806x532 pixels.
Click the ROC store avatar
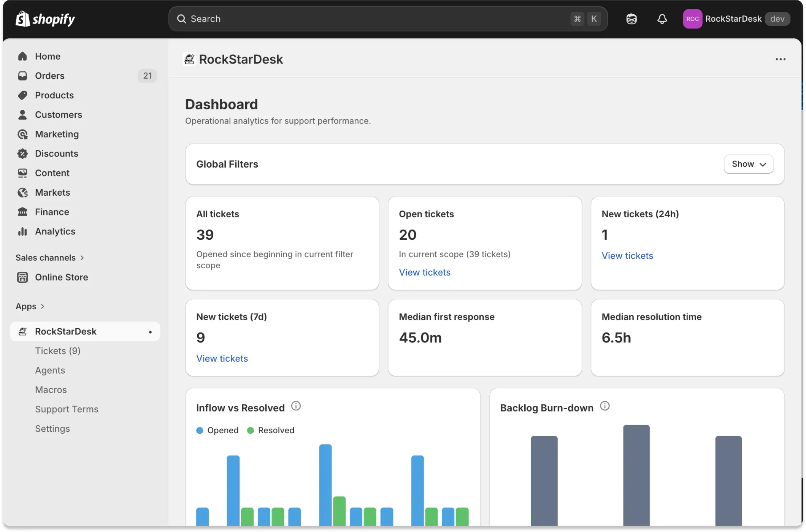[x=692, y=19]
